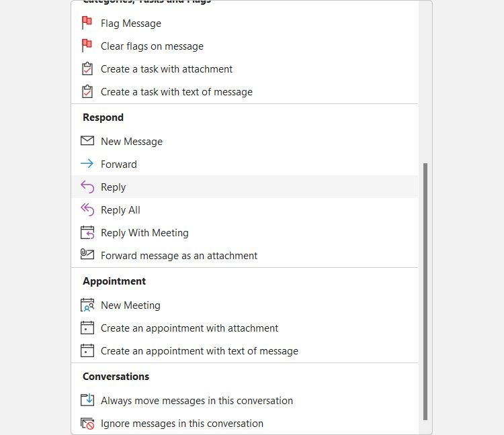The height and width of the screenshot is (435, 504).
Task: Select Create a task with text of message
Action: pyautogui.click(x=176, y=92)
